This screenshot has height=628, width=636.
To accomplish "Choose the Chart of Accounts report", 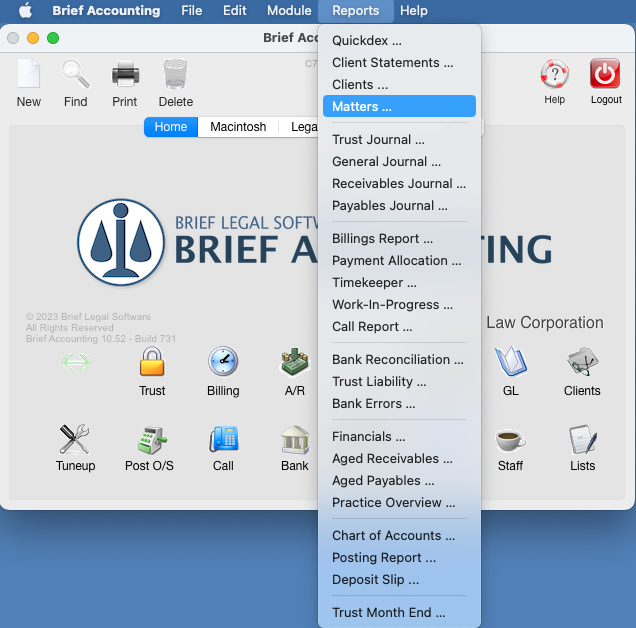I will tap(400, 536).
